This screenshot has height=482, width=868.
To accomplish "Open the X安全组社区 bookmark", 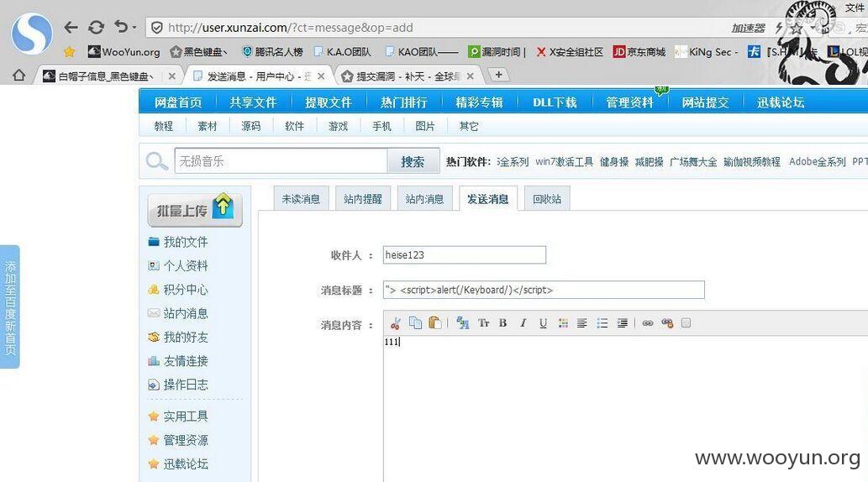I will 570,52.
